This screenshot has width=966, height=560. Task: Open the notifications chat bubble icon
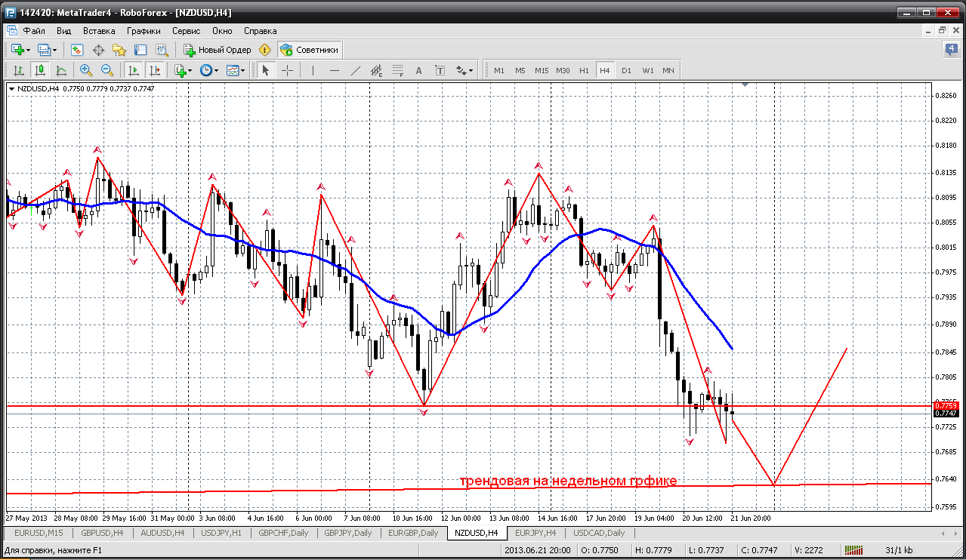(x=951, y=50)
